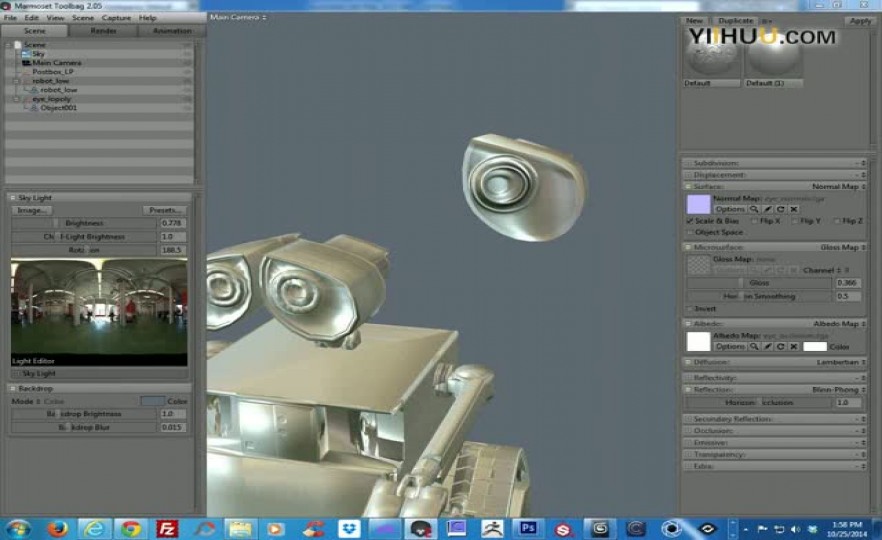The image size is (882, 540).
Task: Open Windows Start menu
Action: 18,529
